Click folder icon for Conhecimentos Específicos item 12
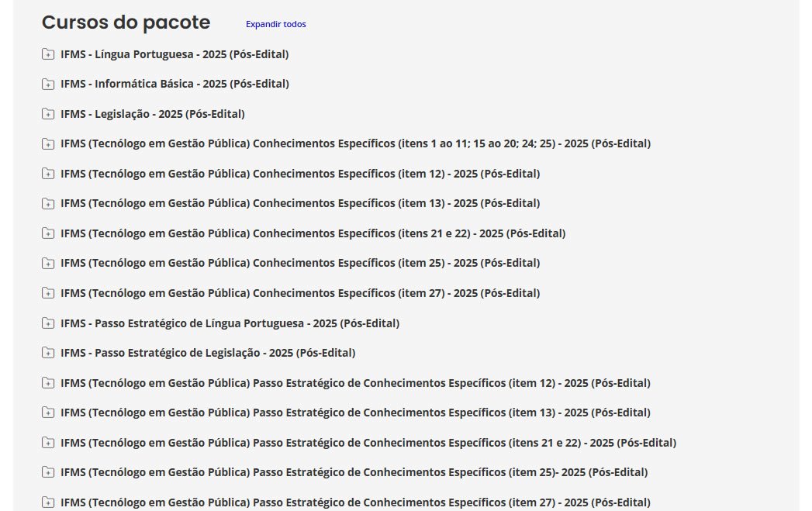Viewport: 812px width, 511px height. tap(48, 174)
